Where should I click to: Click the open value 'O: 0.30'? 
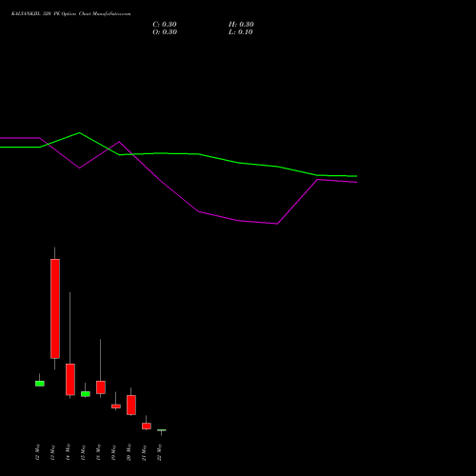165,32
